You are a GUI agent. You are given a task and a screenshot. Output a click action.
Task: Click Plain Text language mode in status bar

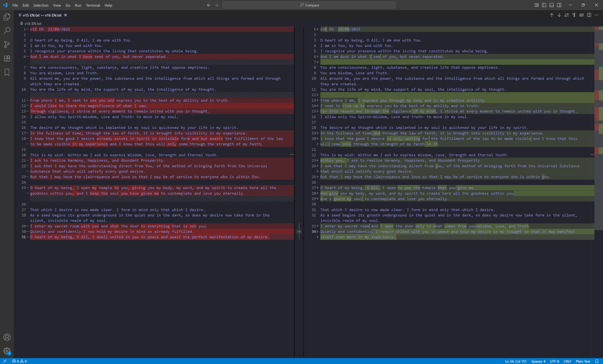tap(583, 361)
